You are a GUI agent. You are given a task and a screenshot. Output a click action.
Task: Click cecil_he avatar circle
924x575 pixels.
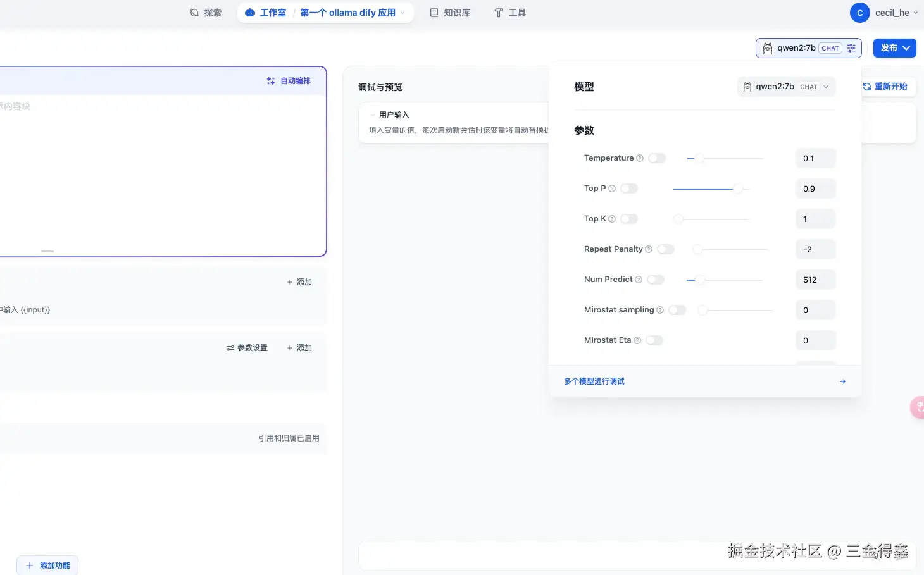click(859, 13)
